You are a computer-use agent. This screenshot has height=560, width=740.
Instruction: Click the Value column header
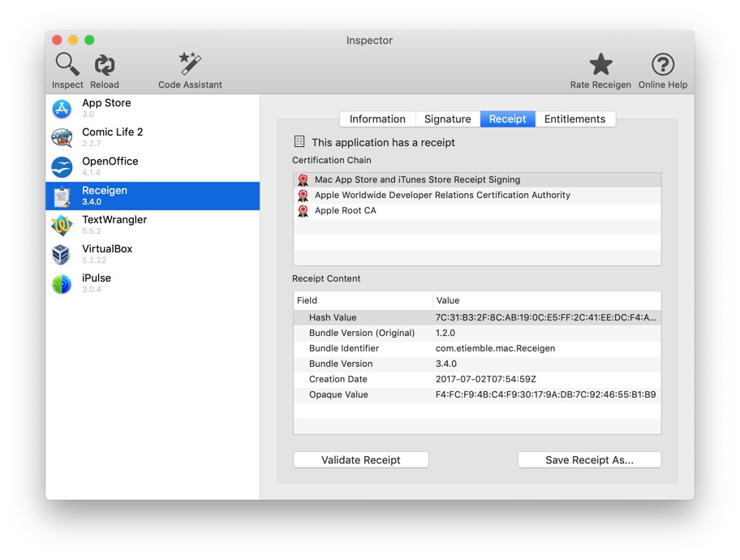point(448,300)
